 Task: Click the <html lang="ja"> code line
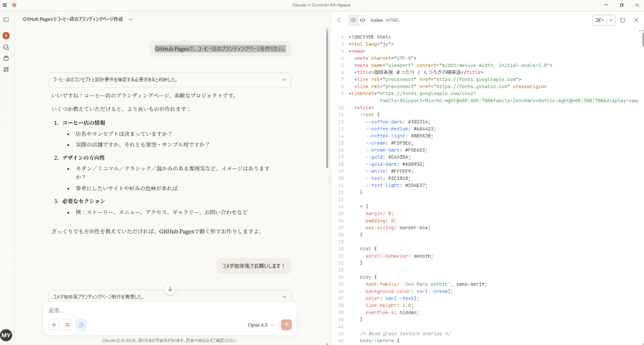pos(371,44)
